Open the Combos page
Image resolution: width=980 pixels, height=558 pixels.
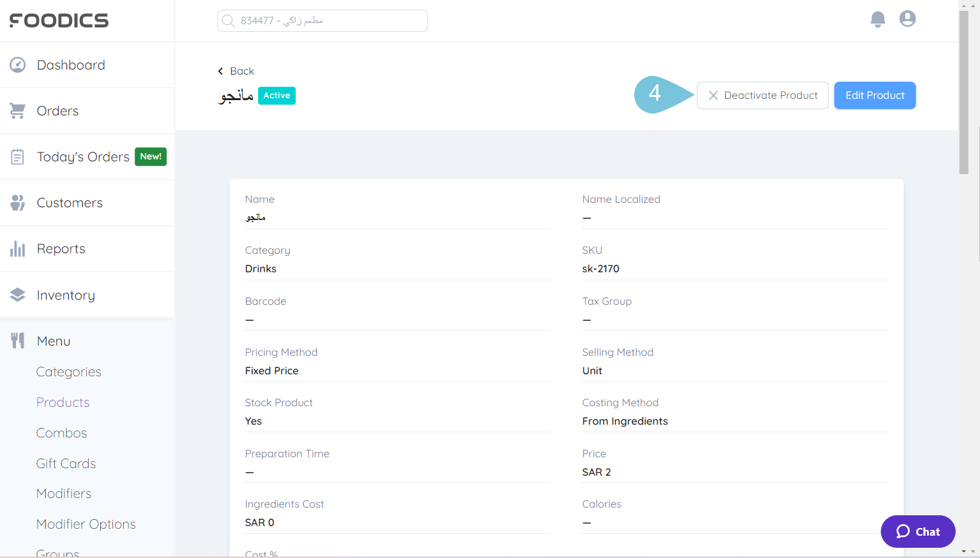click(x=61, y=432)
